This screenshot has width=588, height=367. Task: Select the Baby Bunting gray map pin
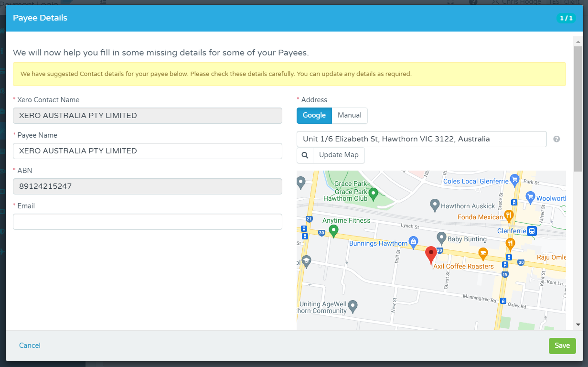[442, 238]
